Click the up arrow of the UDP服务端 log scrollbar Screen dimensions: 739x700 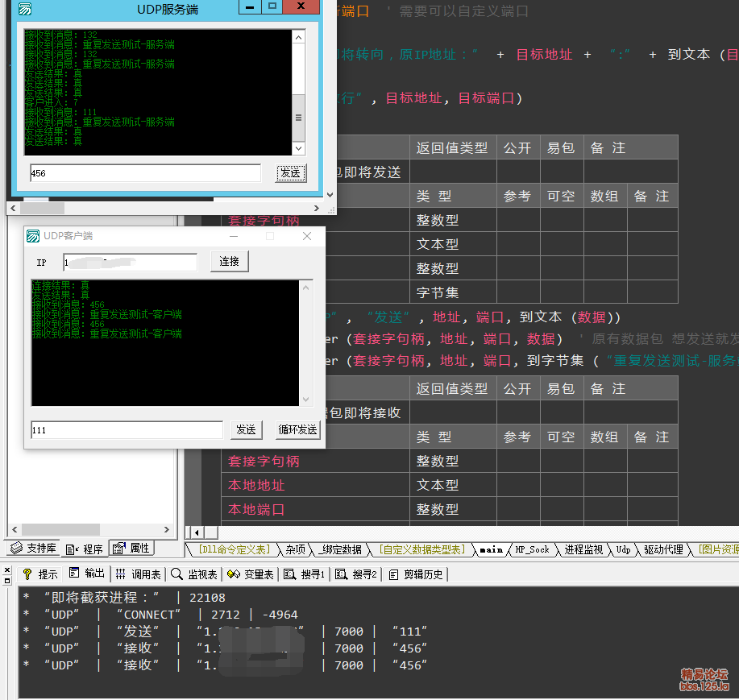tap(299, 37)
